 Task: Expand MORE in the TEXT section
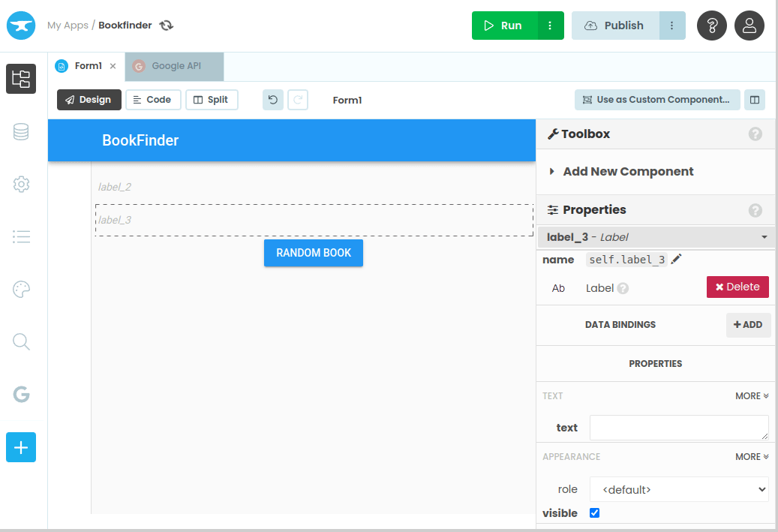click(x=752, y=395)
